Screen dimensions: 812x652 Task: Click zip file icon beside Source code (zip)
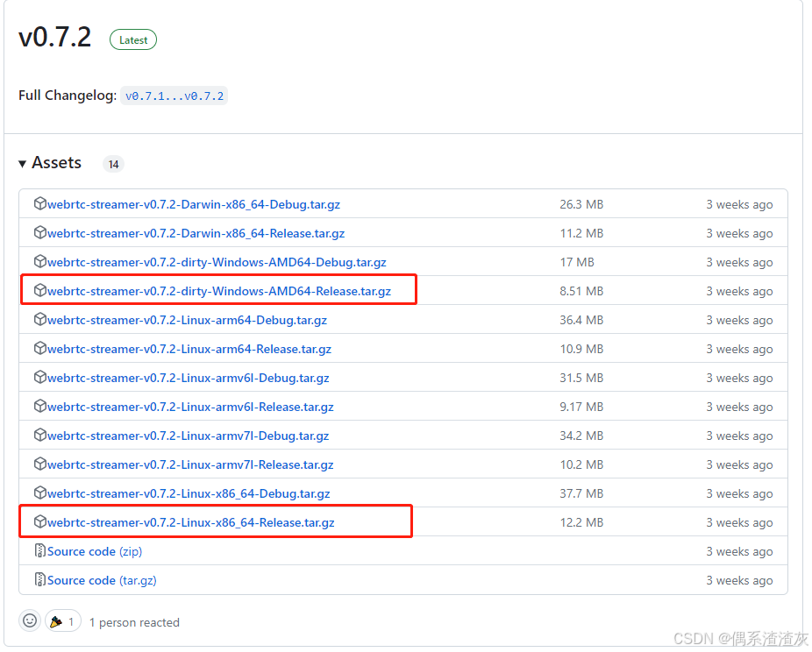(40, 550)
